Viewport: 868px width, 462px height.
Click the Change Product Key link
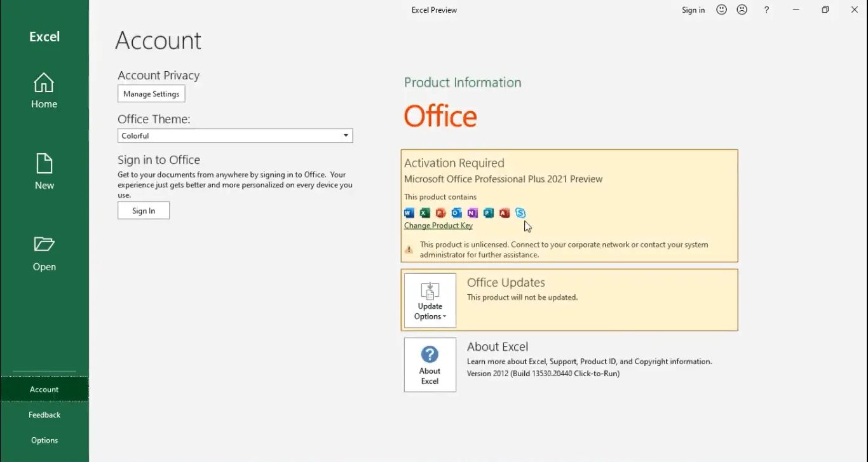pyautogui.click(x=438, y=226)
